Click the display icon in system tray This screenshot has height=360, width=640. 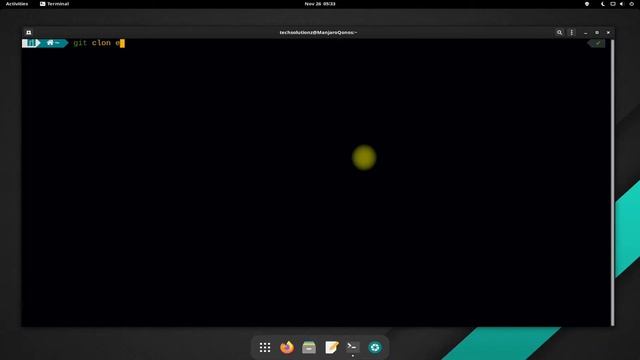[x=613, y=4]
